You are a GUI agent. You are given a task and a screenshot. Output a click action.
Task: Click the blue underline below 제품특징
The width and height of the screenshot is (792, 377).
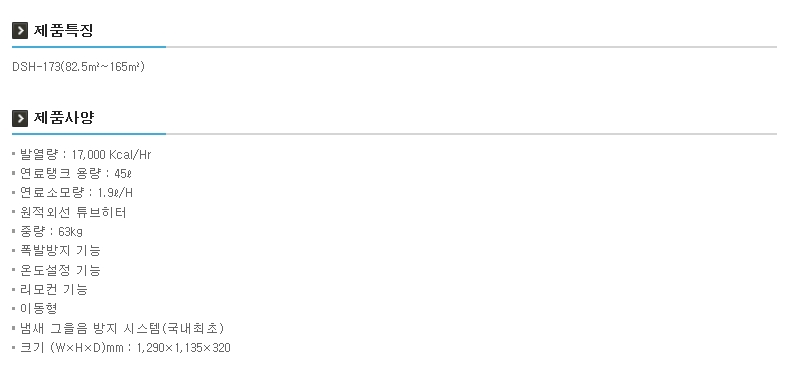(x=89, y=47)
